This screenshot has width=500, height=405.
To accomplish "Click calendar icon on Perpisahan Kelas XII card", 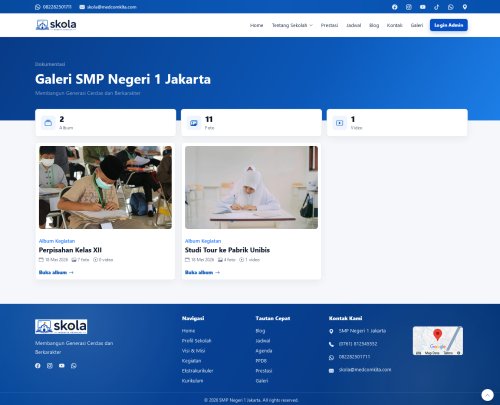I will [41, 260].
